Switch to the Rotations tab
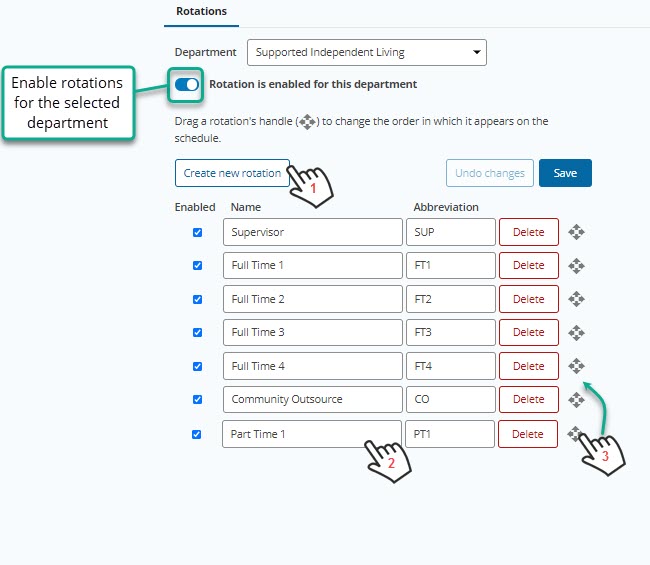Screen dimensions: 650x565 coord(201,11)
